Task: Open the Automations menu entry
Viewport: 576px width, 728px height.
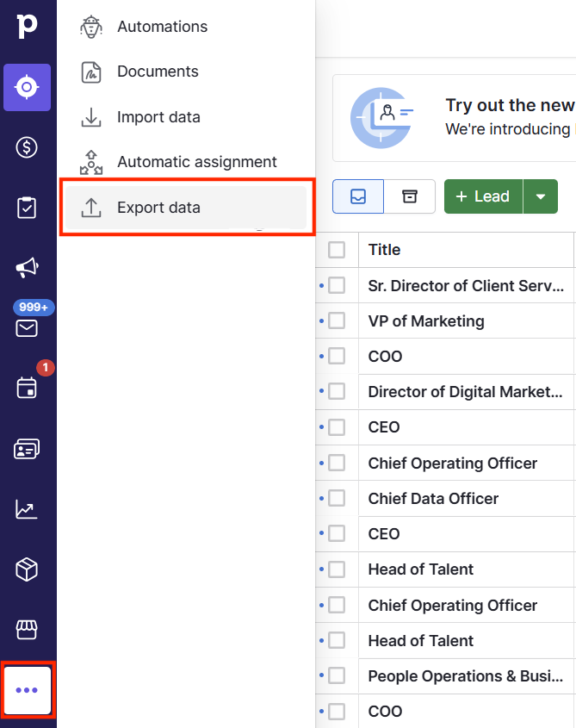Action: [186, 27]
